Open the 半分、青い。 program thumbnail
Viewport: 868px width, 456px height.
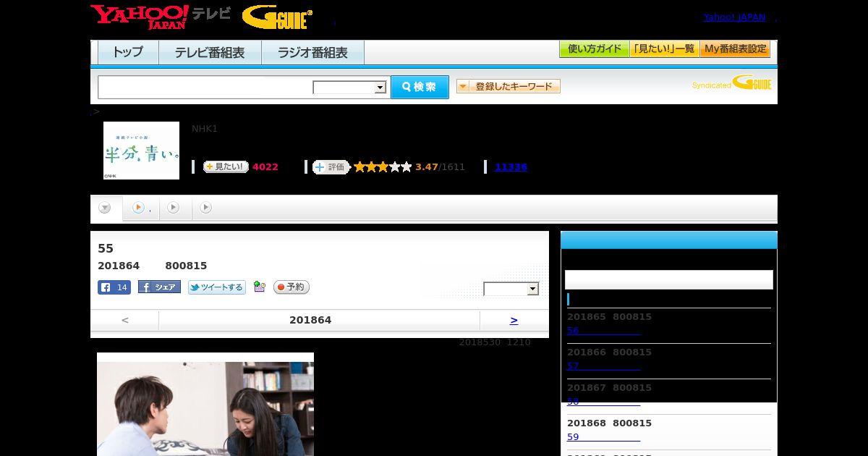(141, 151)
